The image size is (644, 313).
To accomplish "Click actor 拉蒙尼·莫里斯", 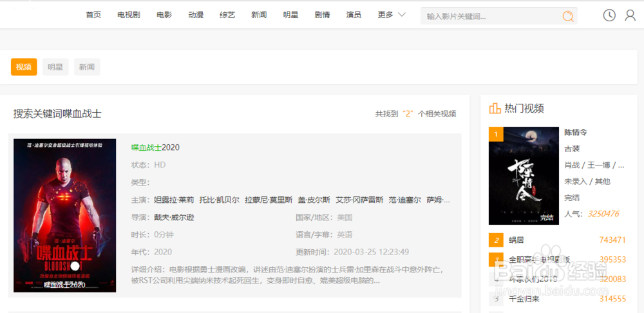I will tap(269, 200).
